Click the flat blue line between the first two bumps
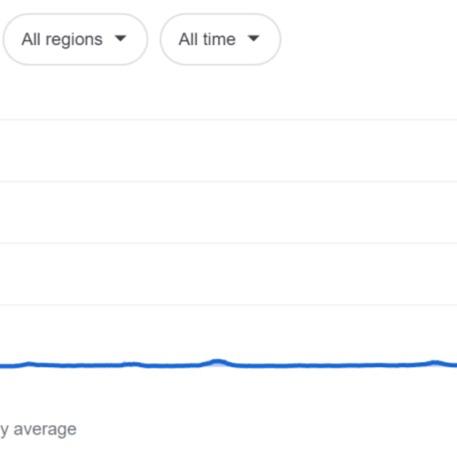The width and height of the screenshot is (457, 457). pos(80,366)
